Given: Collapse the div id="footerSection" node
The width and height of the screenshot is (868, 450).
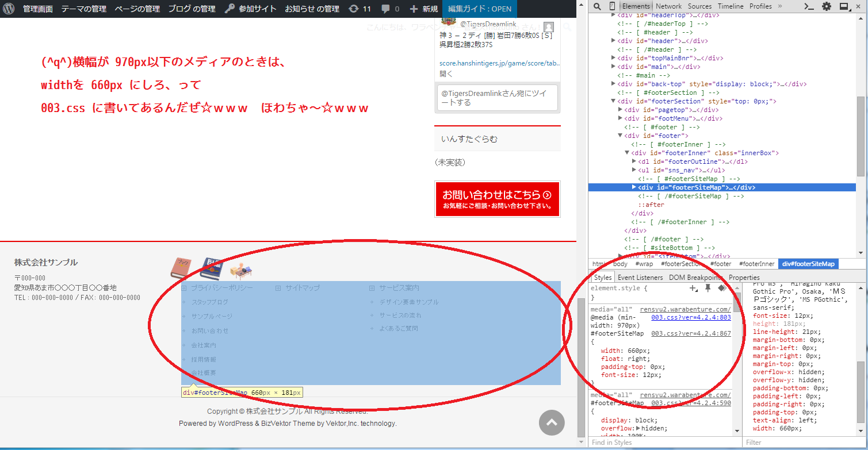Looking at the screenshot, I should pos(613,101).
